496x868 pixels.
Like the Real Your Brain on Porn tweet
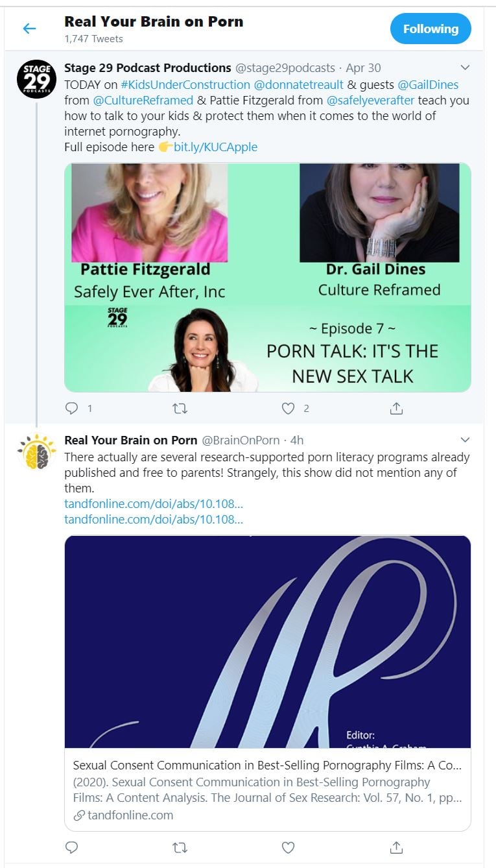click(288, 847)
